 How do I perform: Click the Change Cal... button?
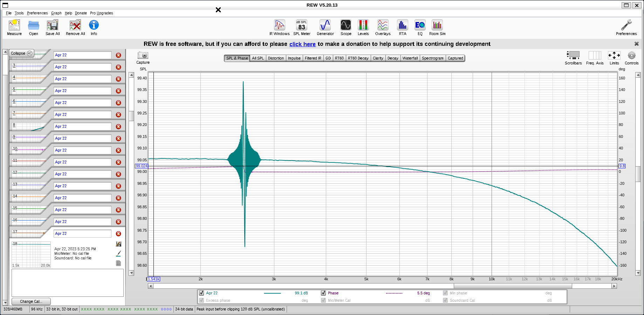pos(31,301)
